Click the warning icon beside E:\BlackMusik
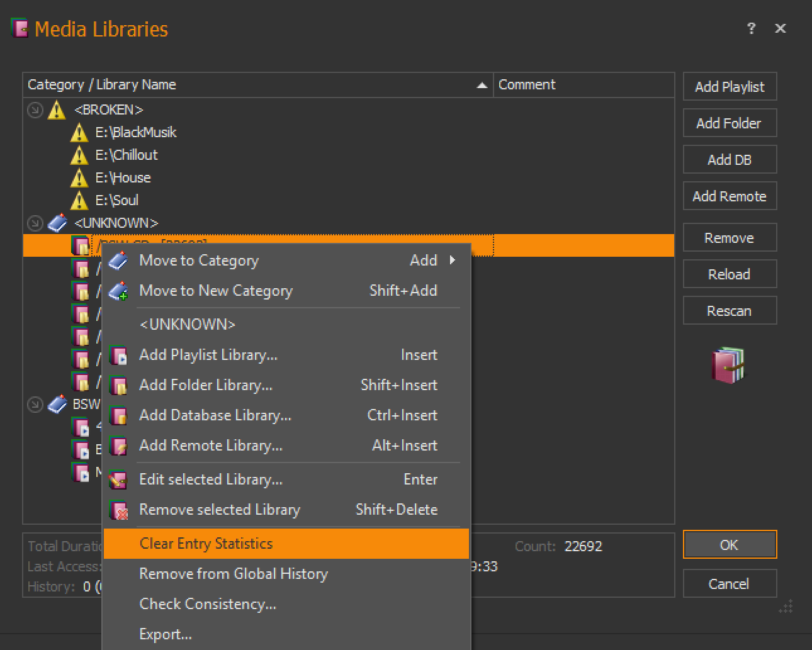This screenshot has height=650, width=812. coord(79,133)
